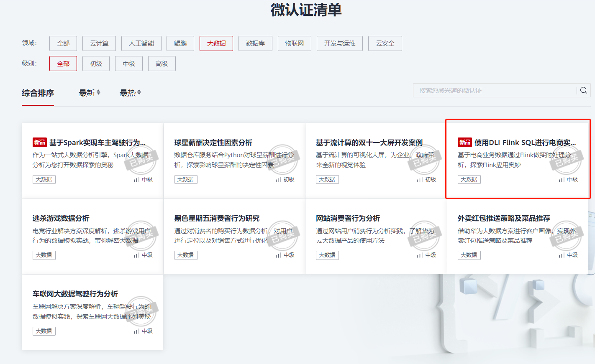Screen dimensions: 595x364
Task: Open 网站消费者行为分析 certification
Action: coord(348,218)
